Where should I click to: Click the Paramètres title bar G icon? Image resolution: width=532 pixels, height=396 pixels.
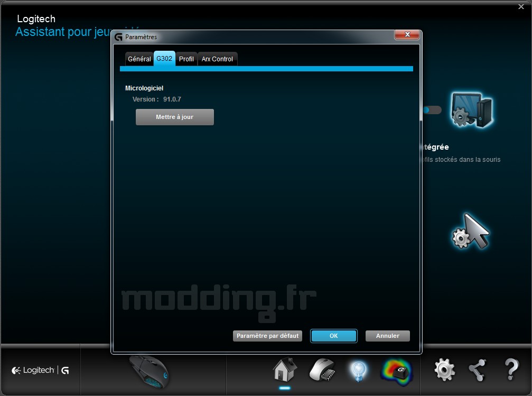coord(118,37)
